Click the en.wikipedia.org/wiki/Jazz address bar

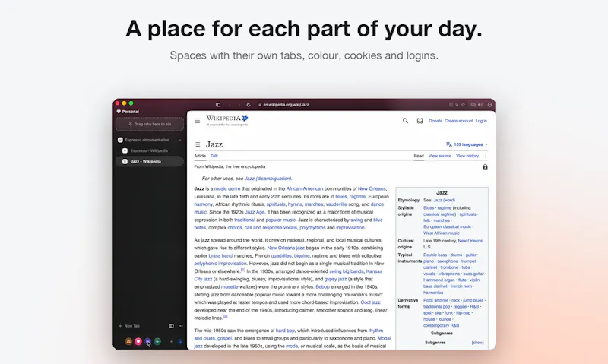(283, 105)
